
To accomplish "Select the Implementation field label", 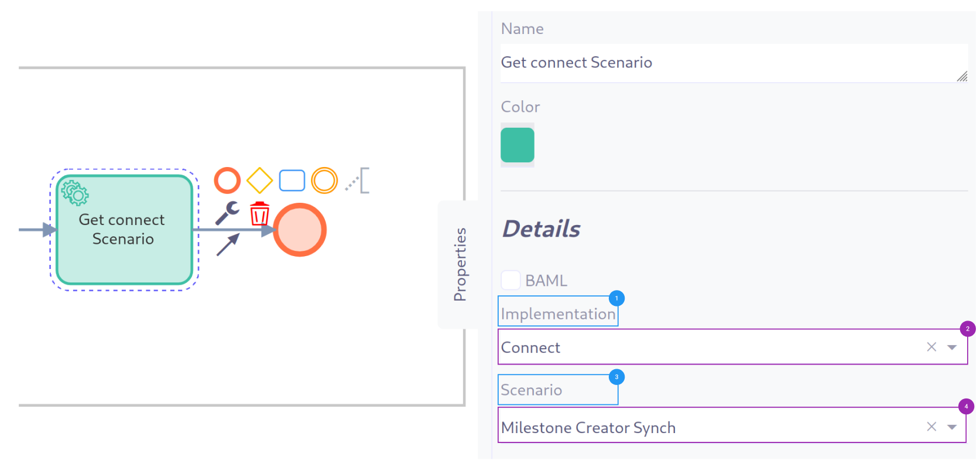I will pos(557,313).
